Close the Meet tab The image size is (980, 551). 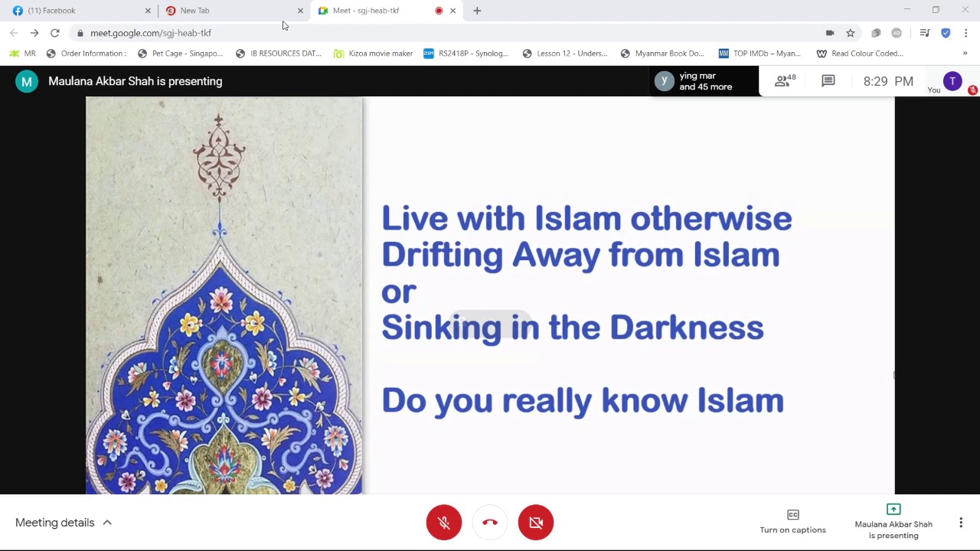[x=452, y=11]
